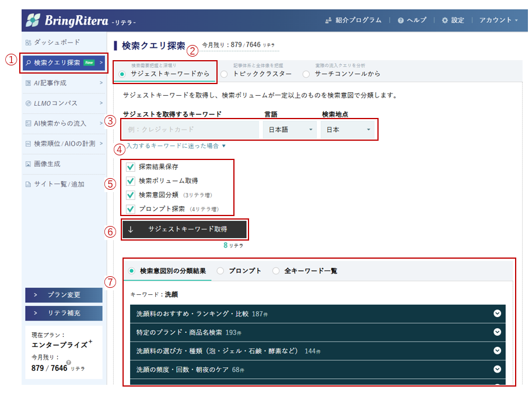Viewport: 532px width, 393px height.
Task: Click the 画像生成 image icon
Action: pyautogui.click(x=29, y=164)
